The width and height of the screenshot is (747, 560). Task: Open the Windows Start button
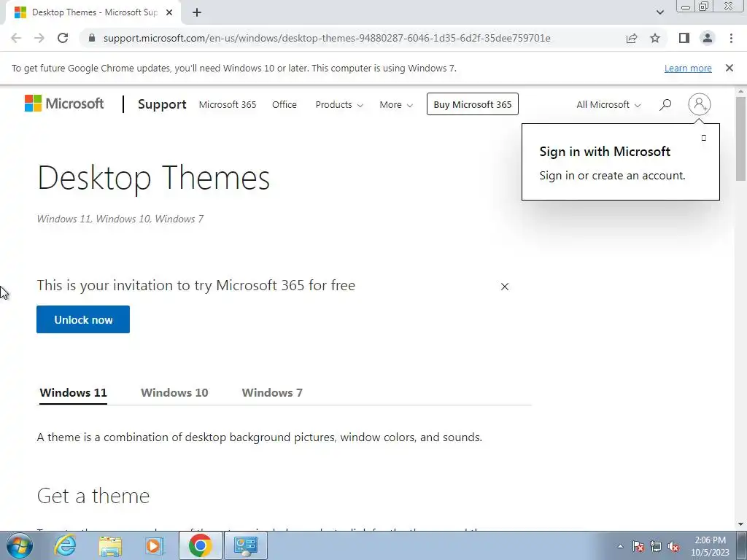tap(19, 545)
